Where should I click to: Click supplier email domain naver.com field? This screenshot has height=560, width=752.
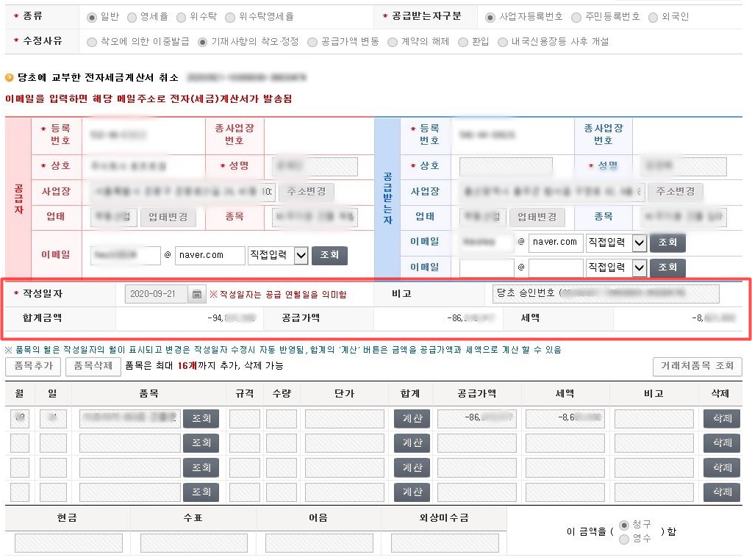pos(210,256)
